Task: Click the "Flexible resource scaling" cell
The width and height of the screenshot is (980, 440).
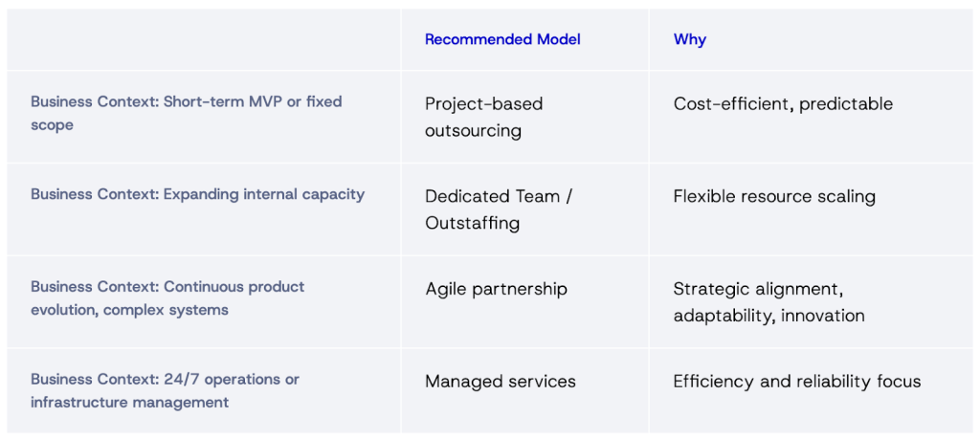Action: (x=774, y=196)
